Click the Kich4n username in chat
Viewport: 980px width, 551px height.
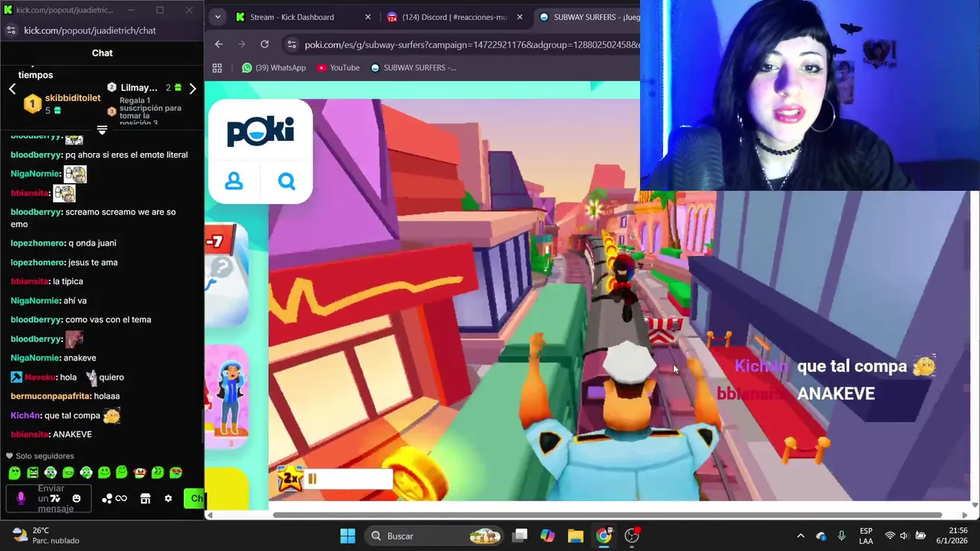tap(25, 416)
